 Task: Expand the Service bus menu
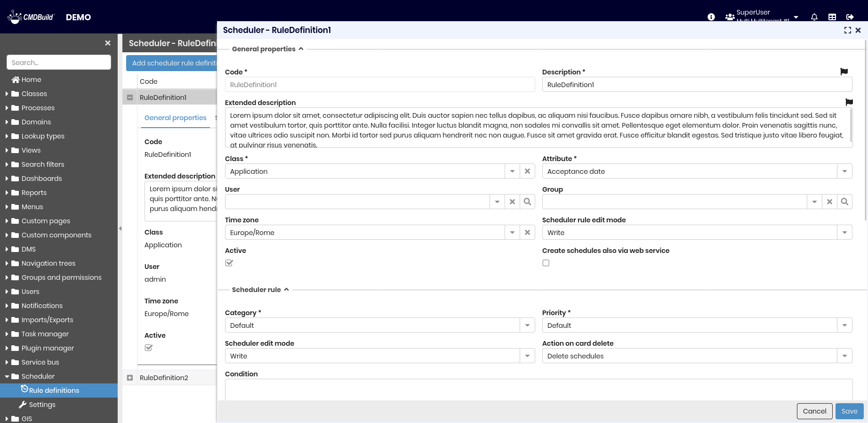7,362
